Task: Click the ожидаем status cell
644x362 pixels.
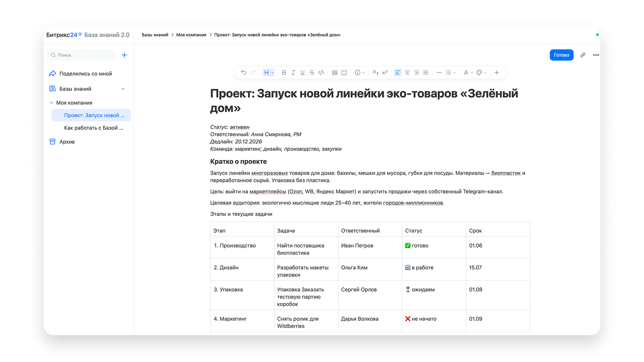Action: coord(434,295)
